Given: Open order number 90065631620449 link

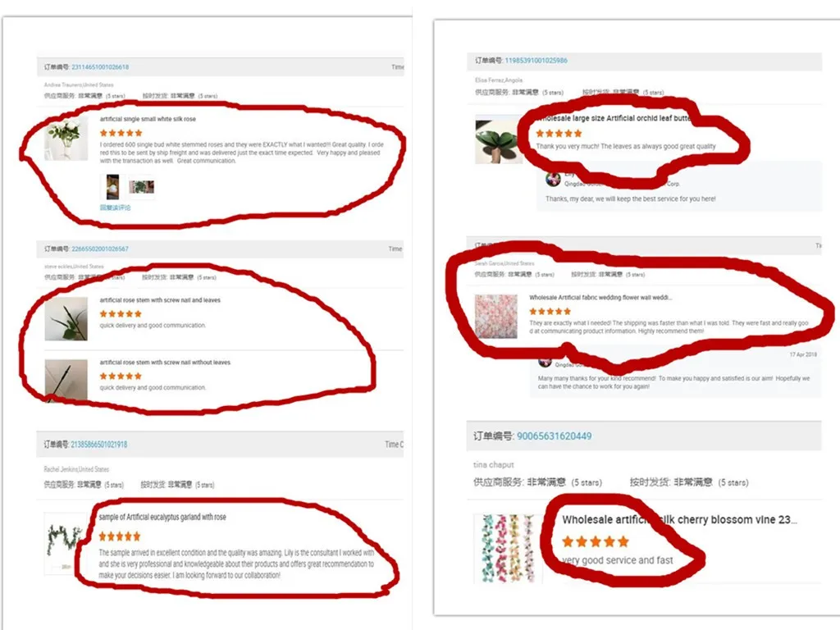Looking at the screenshot, I should point(554,436).
